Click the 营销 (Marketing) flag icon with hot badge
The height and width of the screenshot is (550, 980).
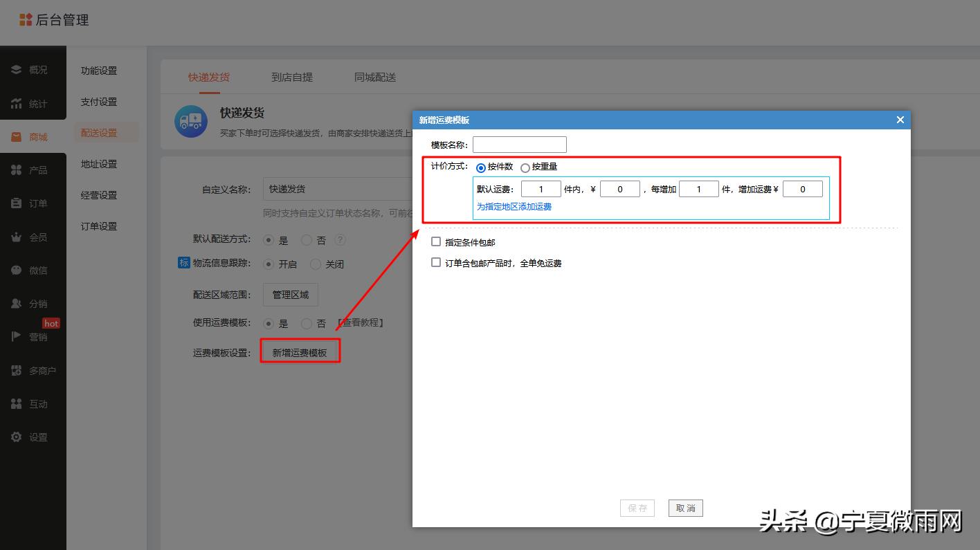click(x=16, y=337)
